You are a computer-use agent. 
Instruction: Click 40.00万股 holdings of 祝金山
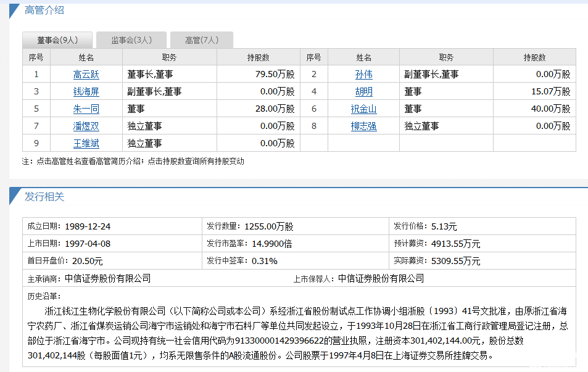[x=550, y=109]
